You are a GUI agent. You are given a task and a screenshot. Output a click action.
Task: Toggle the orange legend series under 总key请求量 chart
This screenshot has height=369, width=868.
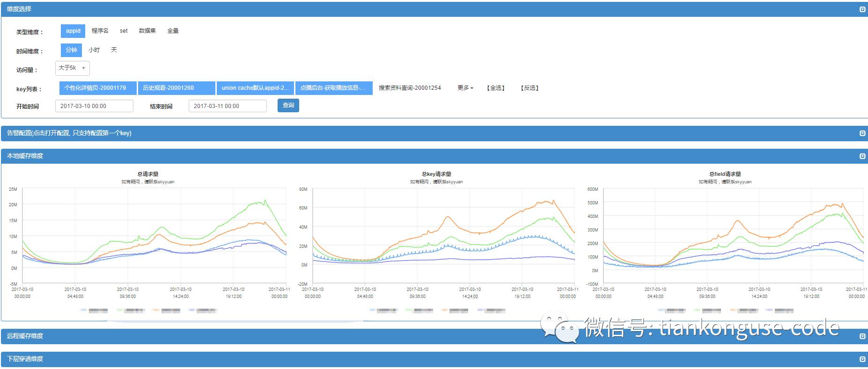(x=454, y=311)
